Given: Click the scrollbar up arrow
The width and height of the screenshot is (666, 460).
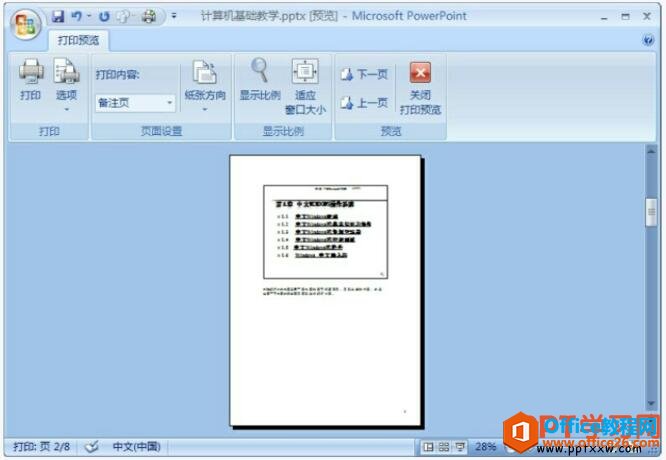Looking at the screenshot, I should [x=651, y=151].
